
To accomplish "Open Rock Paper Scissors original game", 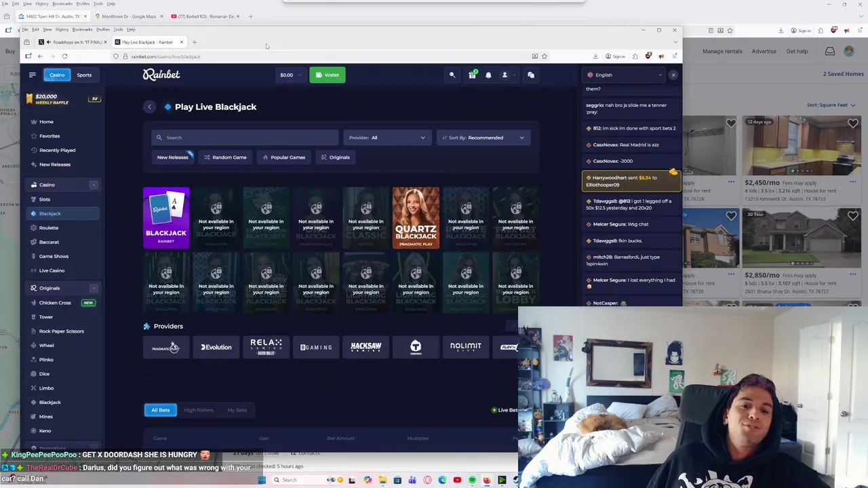I will coord(62,331).
